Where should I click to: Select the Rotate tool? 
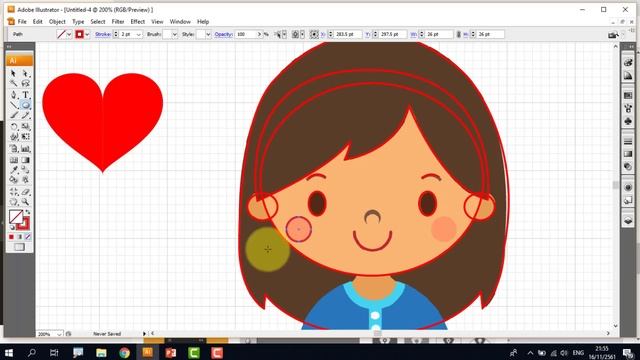click(x=13, y=127)
